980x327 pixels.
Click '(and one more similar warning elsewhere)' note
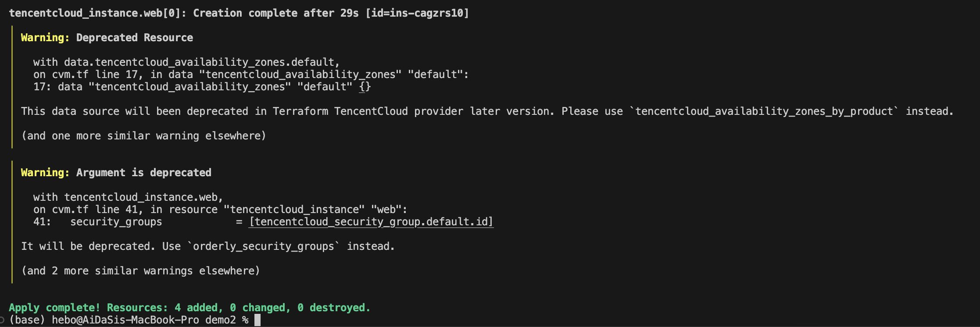pos(144,136)
